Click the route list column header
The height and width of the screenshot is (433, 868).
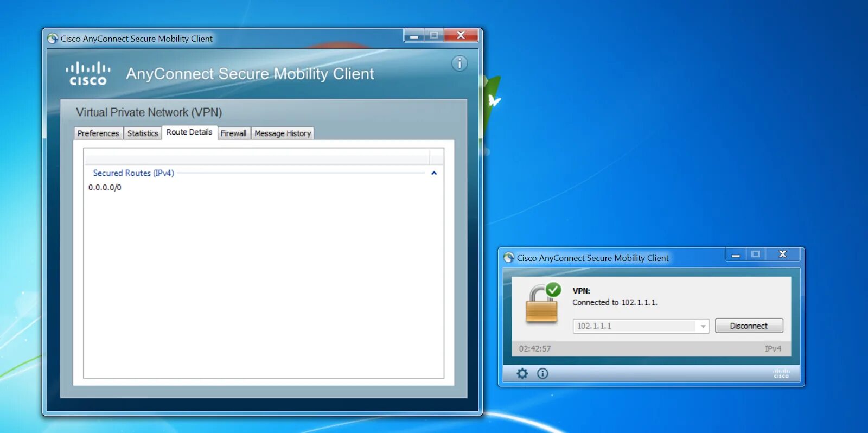point(256,157)
